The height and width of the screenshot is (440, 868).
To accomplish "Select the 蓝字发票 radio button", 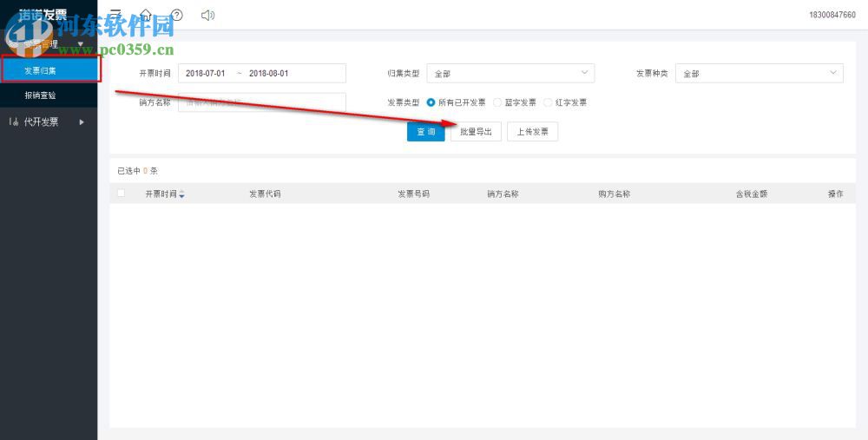I will [x=497, y=102].
